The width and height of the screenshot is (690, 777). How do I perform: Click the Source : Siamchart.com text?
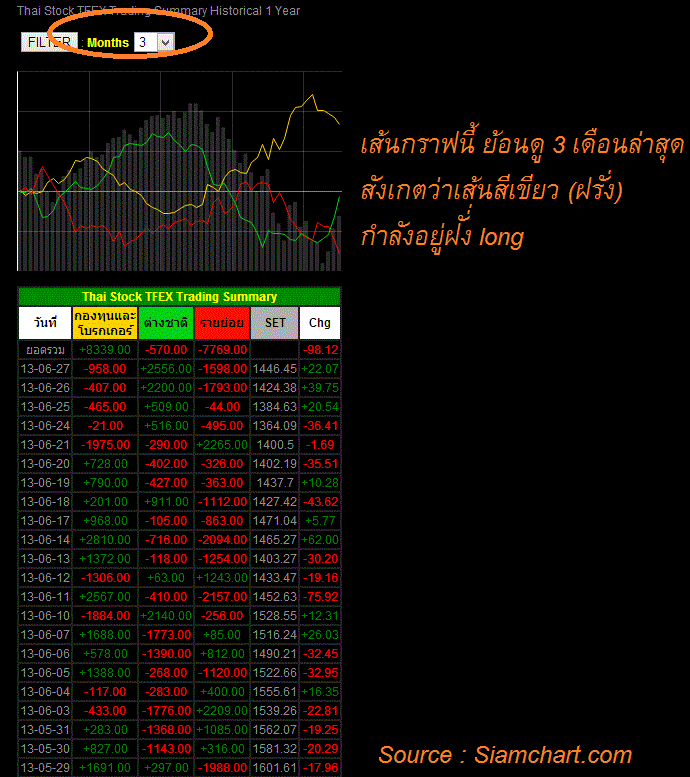505,755
